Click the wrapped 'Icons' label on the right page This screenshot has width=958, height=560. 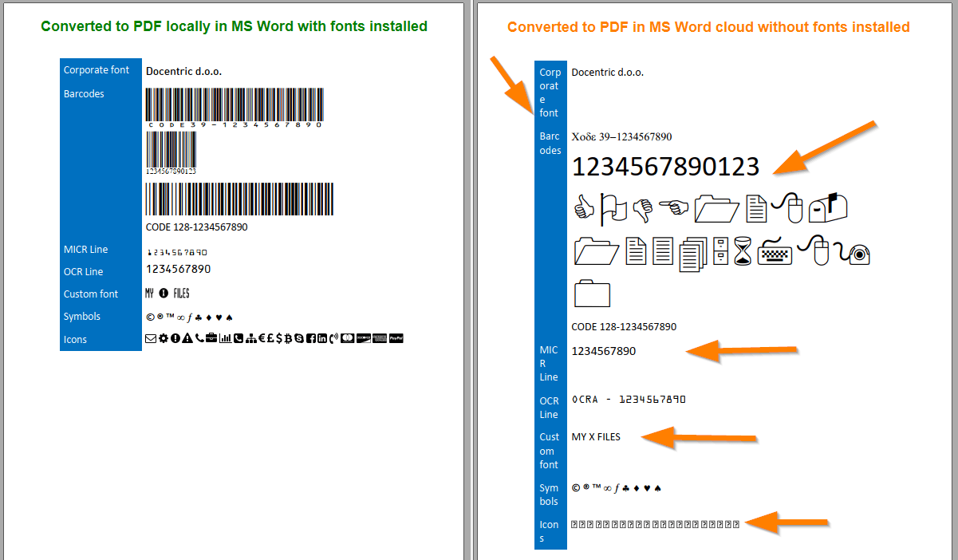(549, 531)
